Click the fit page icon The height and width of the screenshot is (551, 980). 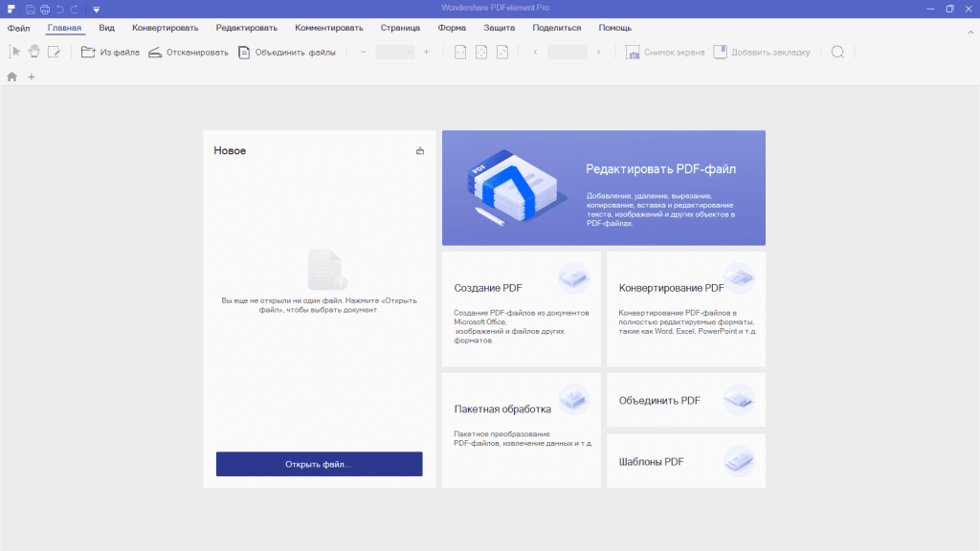481,52
